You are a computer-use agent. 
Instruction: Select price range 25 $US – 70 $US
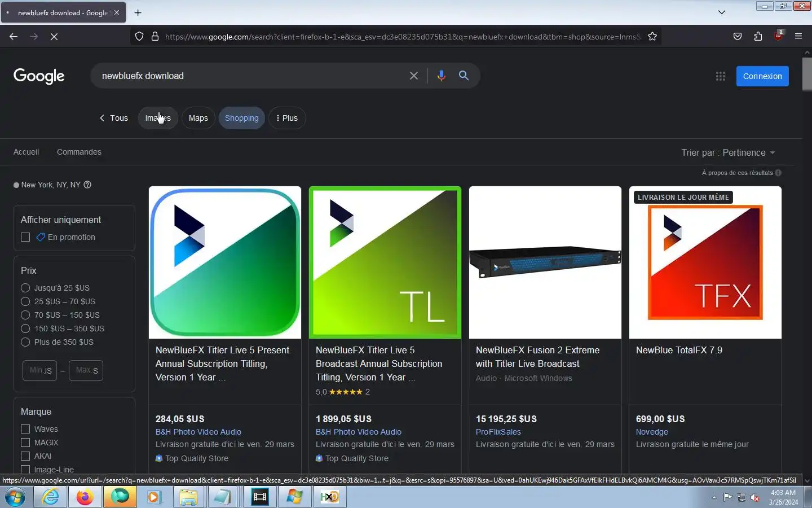(25, 301)
